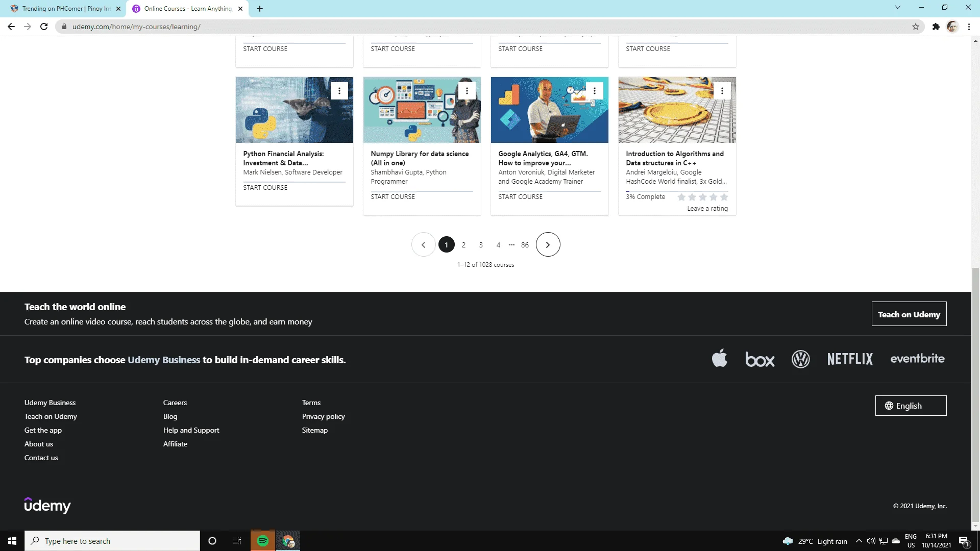Viewport: 980px width, 551px height.
Task: Select current page 1 in pagination
Action: tap(447, 245)
